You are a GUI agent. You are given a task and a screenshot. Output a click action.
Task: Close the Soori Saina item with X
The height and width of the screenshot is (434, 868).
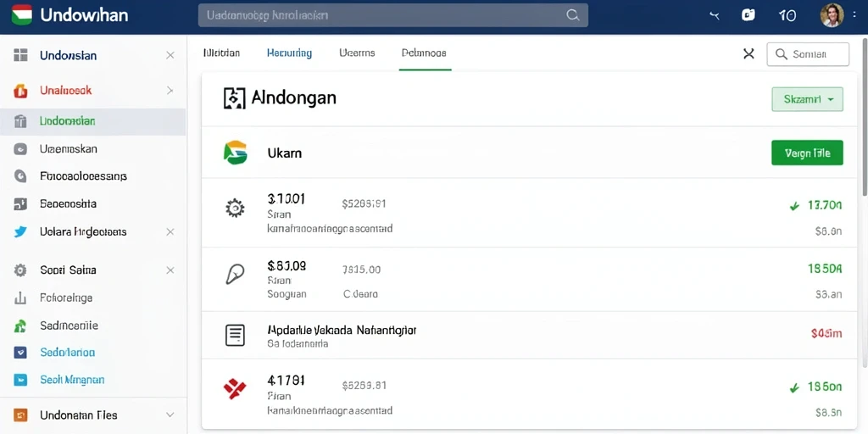point(170,270)
